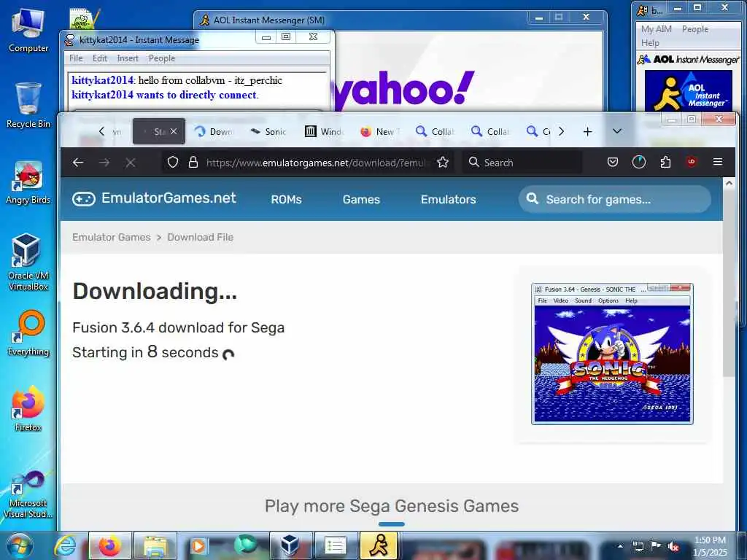Switch to Firefox on the taskbar
Viewport: 747px width, 560px height.
[x=109, y=545]
